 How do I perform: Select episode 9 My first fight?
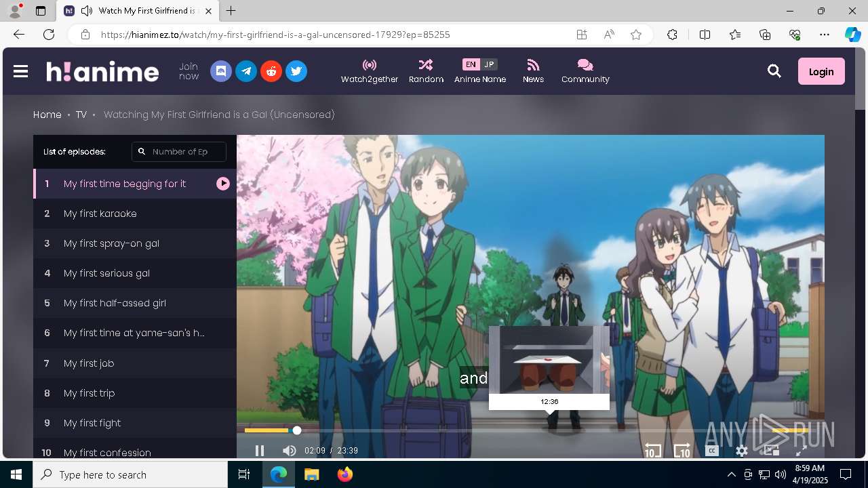tap(135, 423)
